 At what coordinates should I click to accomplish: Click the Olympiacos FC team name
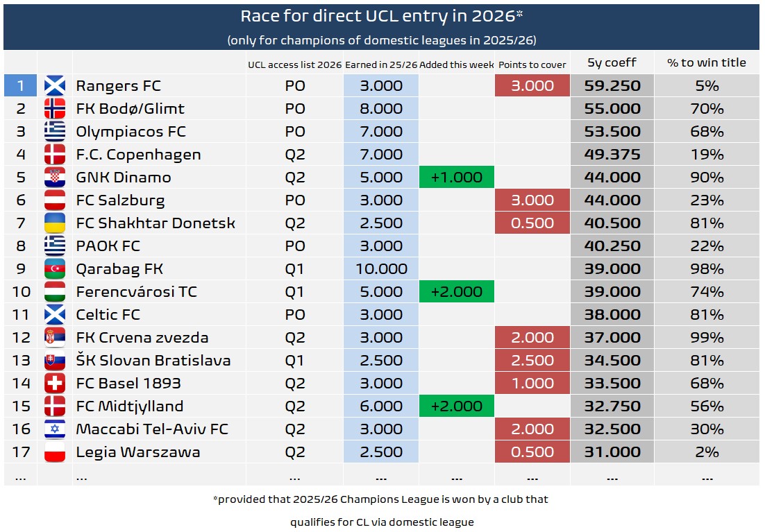(x=131, y=132)
